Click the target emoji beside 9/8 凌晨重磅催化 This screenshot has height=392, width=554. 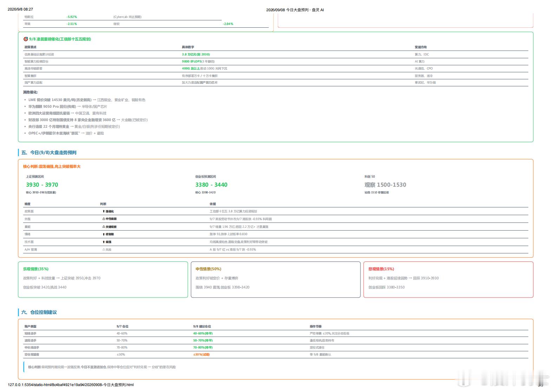coord(26,39)
